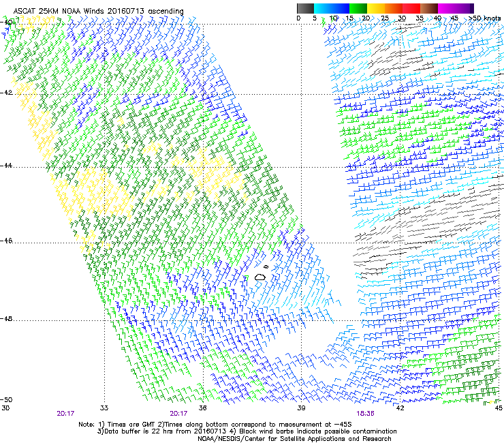Click the '20:17' time label between 30 and 33
Image resolution: width=504 pixels, height=443 pixels.
(x=65, y=414)
